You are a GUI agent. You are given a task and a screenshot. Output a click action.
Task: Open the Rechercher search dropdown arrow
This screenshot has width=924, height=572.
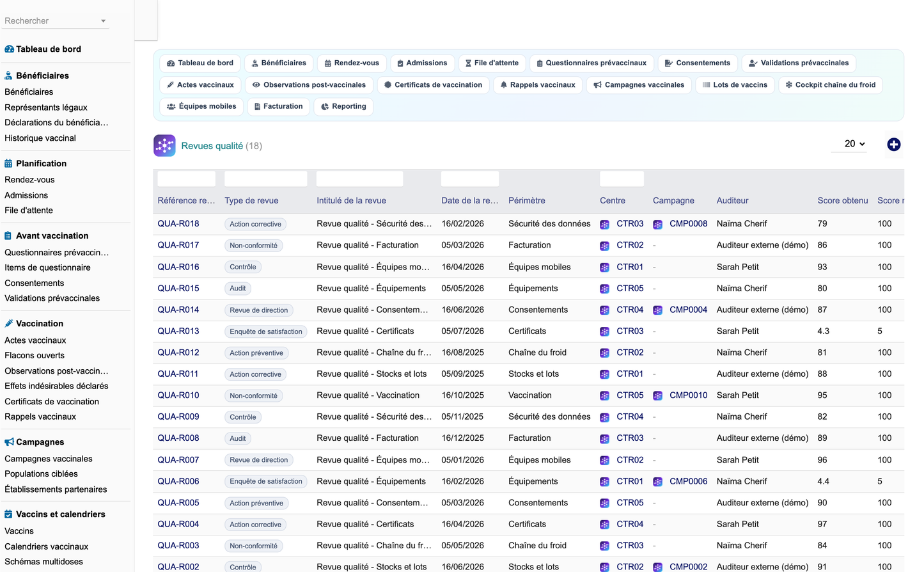click(x=103, y=21)
